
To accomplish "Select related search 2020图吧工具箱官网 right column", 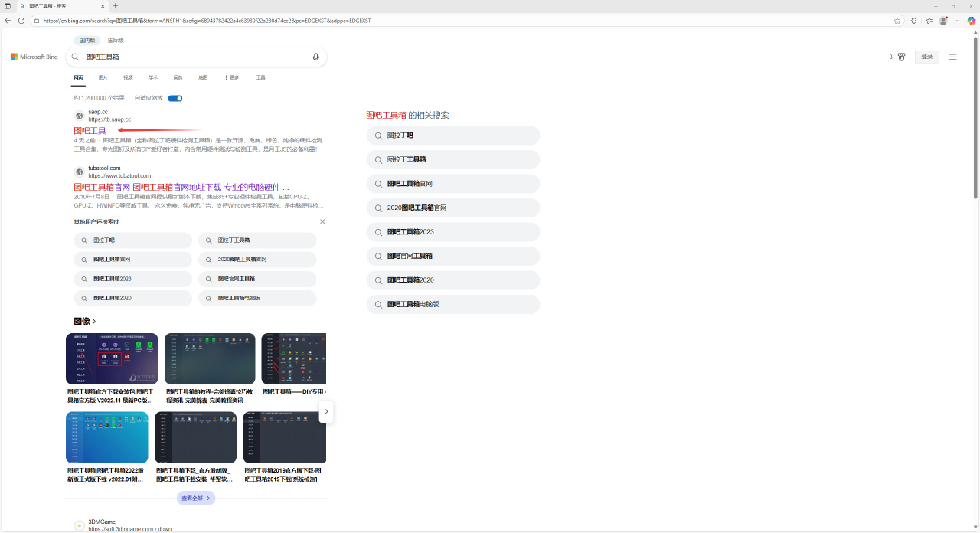I will coord(453,208).
